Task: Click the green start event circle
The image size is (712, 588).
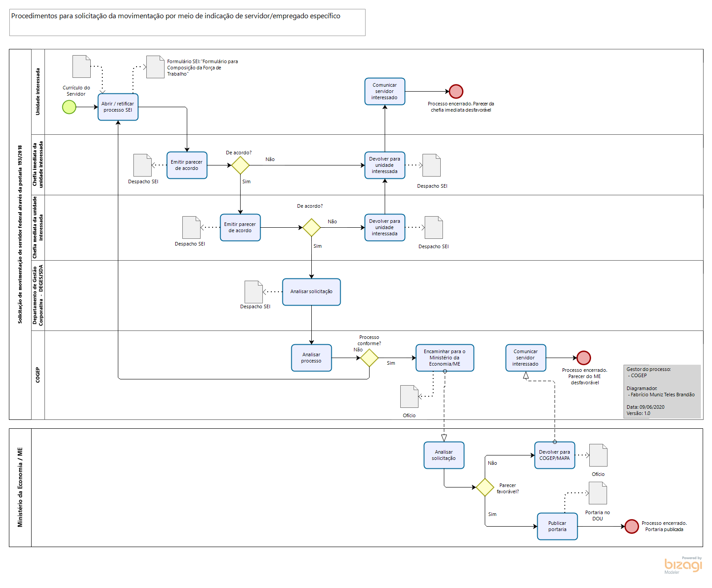Action: pos(69,107)
